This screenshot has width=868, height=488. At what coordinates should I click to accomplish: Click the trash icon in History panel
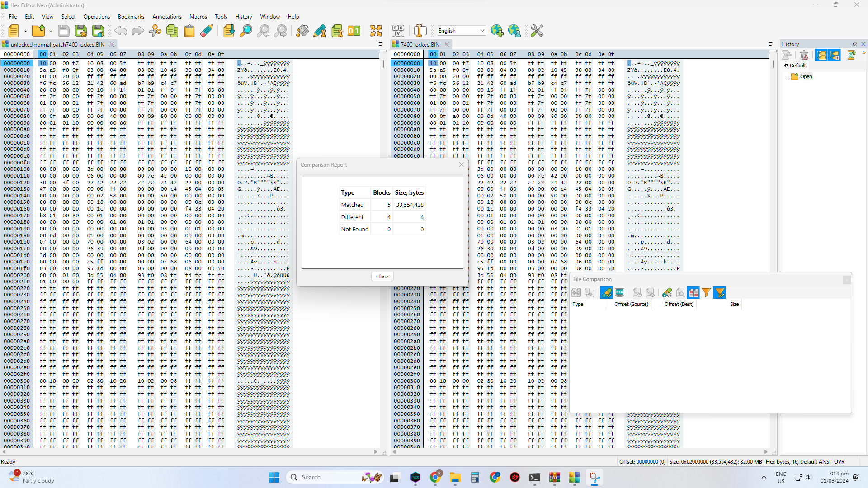(x=804, y=55)
